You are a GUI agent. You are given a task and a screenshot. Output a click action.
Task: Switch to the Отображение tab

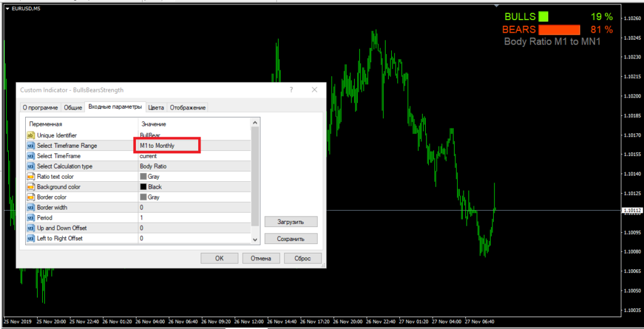click(x=188, y=108)
